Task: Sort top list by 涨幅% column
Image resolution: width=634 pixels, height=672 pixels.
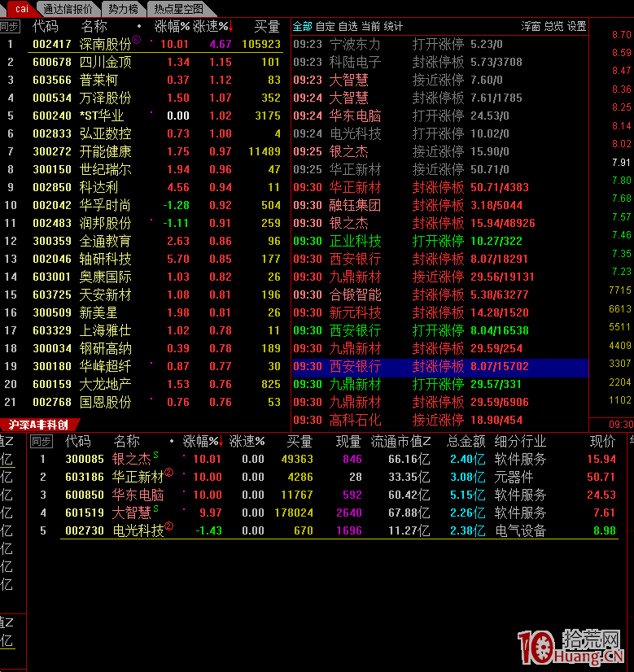Action: tap(172, 27)
